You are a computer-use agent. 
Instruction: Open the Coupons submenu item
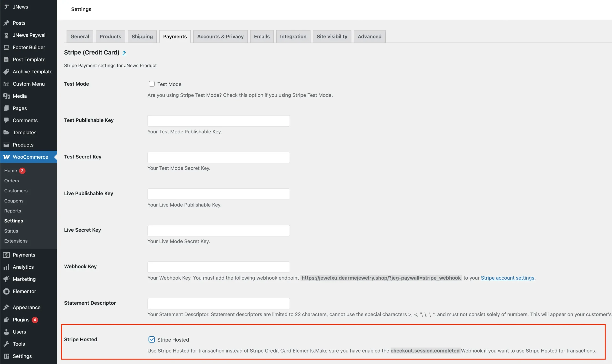coord(14,201)
